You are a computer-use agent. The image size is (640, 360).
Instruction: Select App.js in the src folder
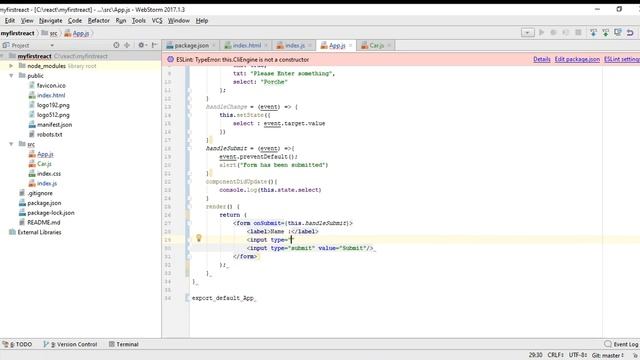(45, 154)
